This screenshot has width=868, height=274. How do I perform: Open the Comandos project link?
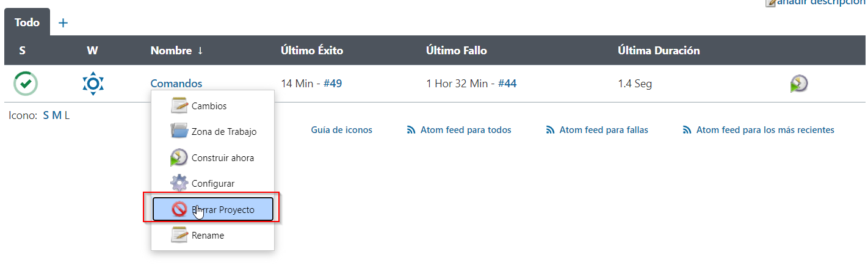coord(176,84)
